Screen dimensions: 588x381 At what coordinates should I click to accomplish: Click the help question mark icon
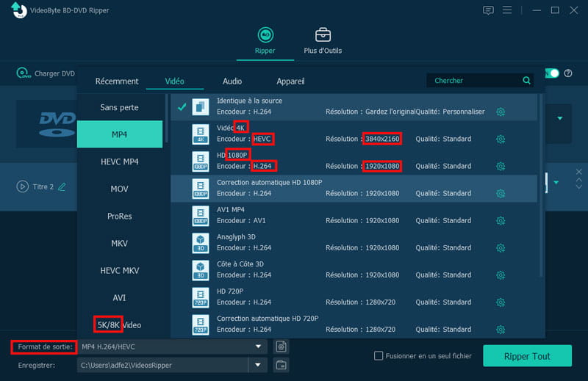click(568, 73)
